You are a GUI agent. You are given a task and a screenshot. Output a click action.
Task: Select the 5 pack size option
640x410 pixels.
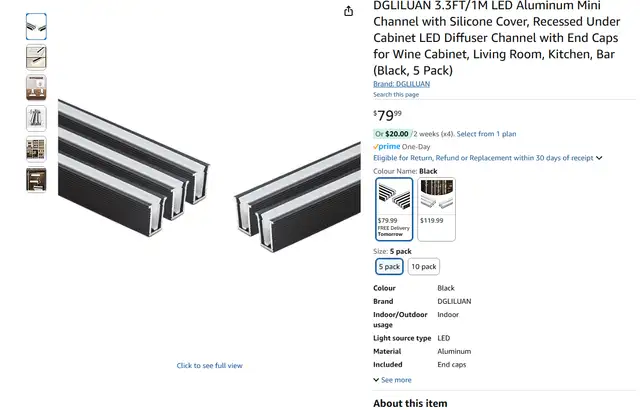389,266
